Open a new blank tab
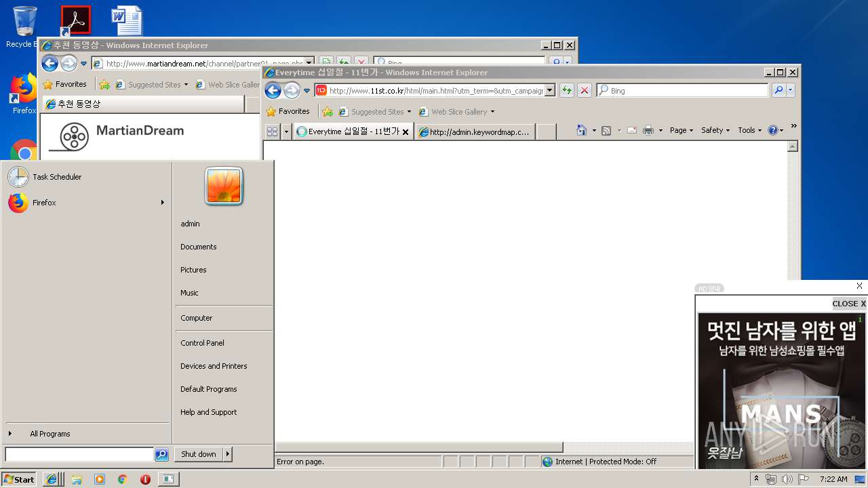This screenshot has height=488, width=868. pyautogui.click(x=546, y=131)
